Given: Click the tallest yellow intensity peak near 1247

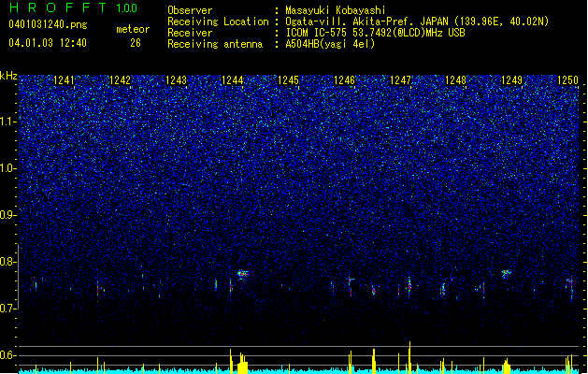Looking at the screenshot, I should [x=409, y=357].
